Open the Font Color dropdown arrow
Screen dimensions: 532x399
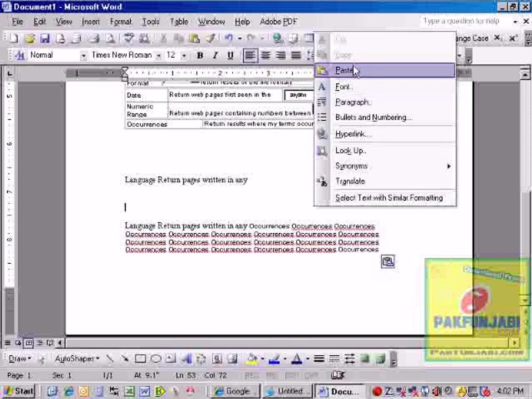(x=308, y=359)
